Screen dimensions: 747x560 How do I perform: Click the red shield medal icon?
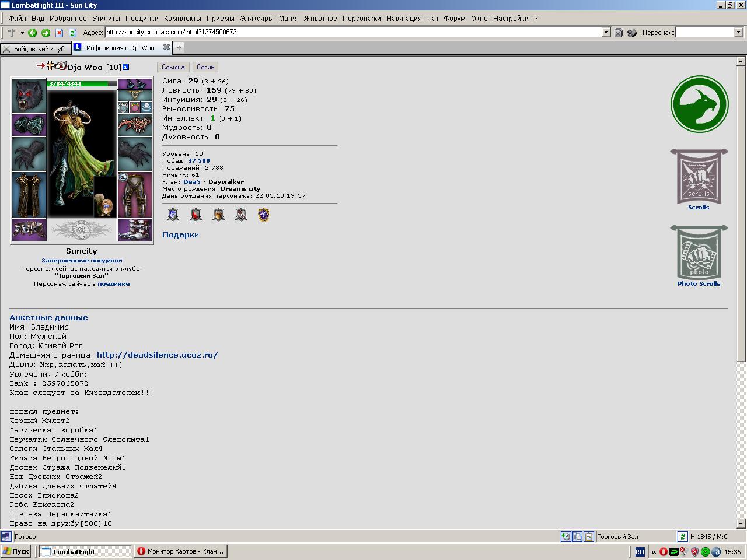click(x=196, y=215)
